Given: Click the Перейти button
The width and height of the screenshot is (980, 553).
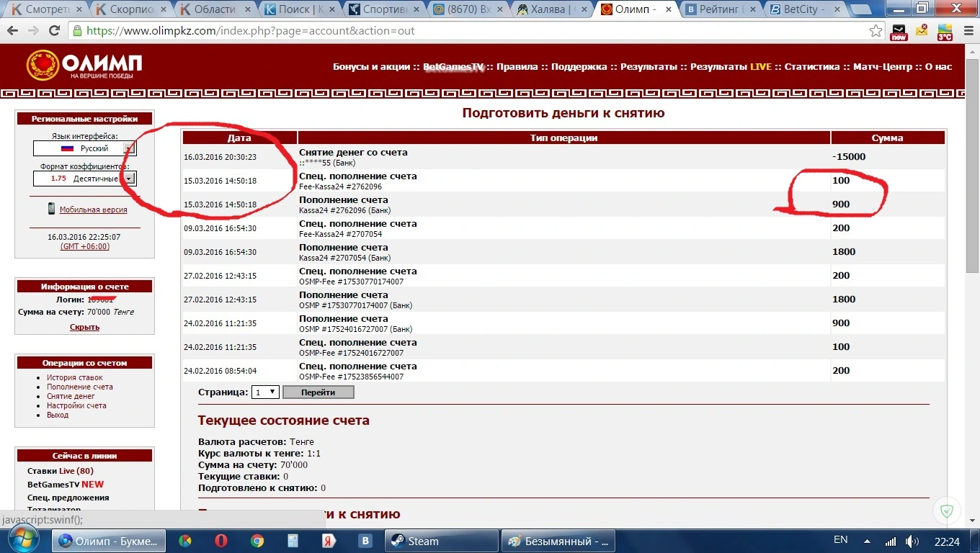Looking at the screenshot, I should coord(318,392).
